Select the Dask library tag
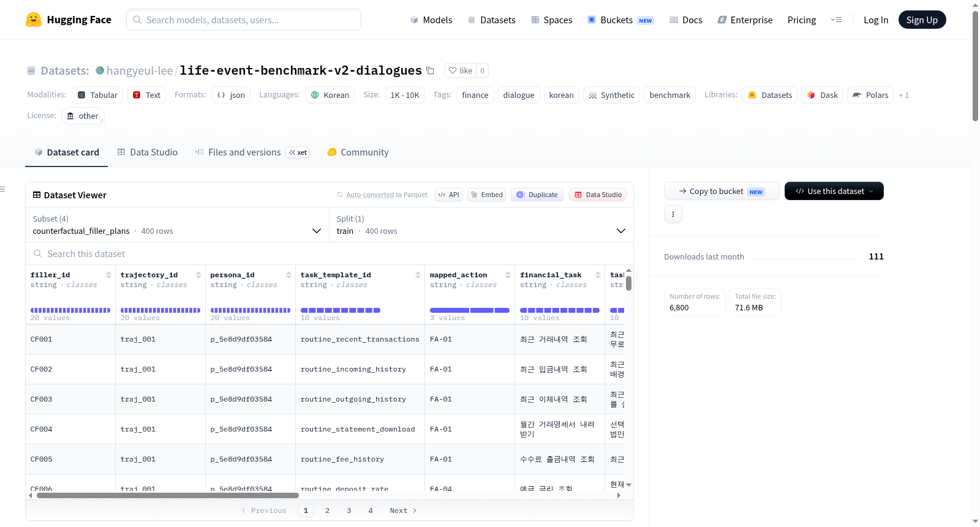The height and width of the screenshot is (527, 980). coord(822,95)
